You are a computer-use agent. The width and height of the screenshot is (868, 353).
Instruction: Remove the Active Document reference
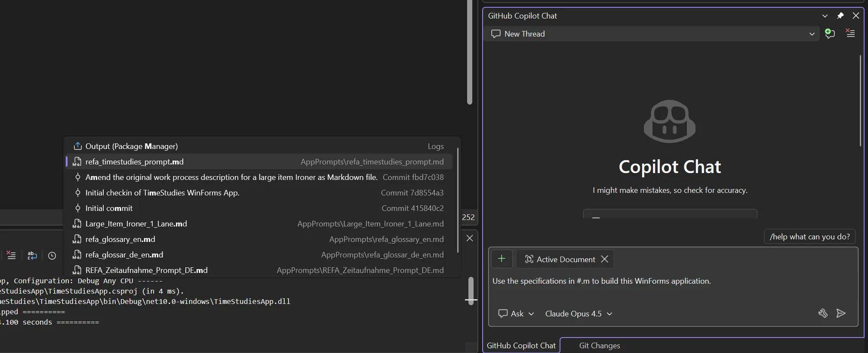[604, 259]
